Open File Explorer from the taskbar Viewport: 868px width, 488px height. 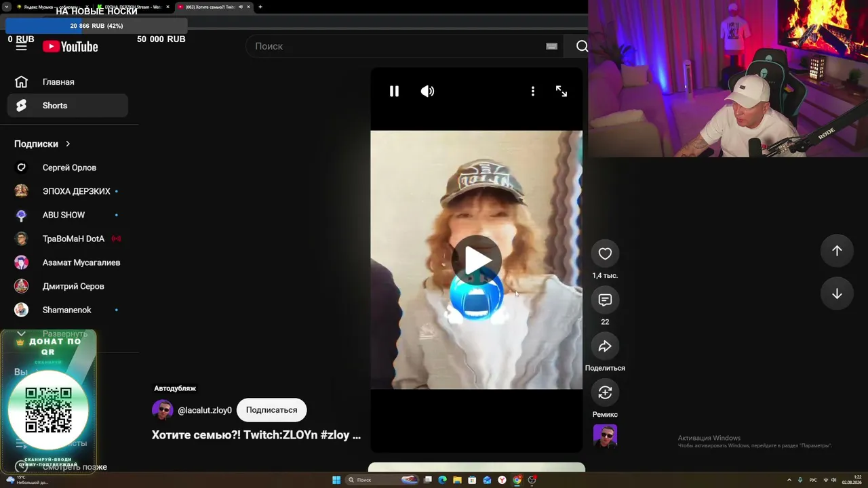tap(458, 480)
